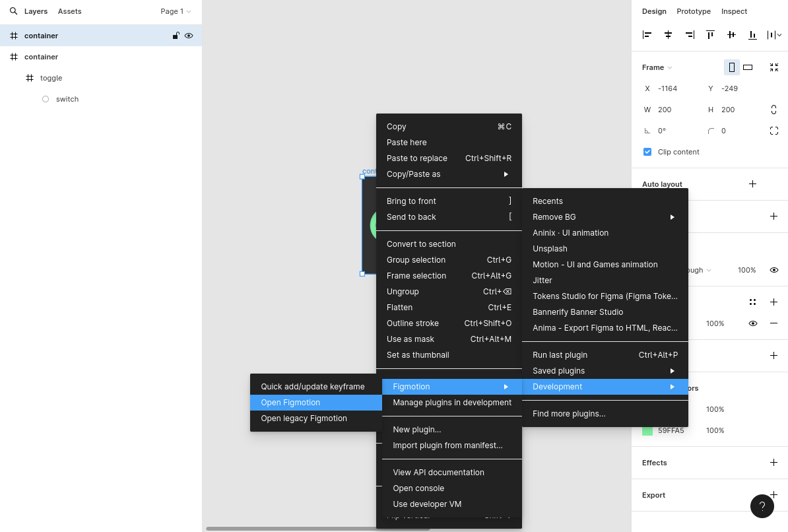Set frame to portrait orientation
The height and width of the screenshot is (532, 788).
[732, 67]
